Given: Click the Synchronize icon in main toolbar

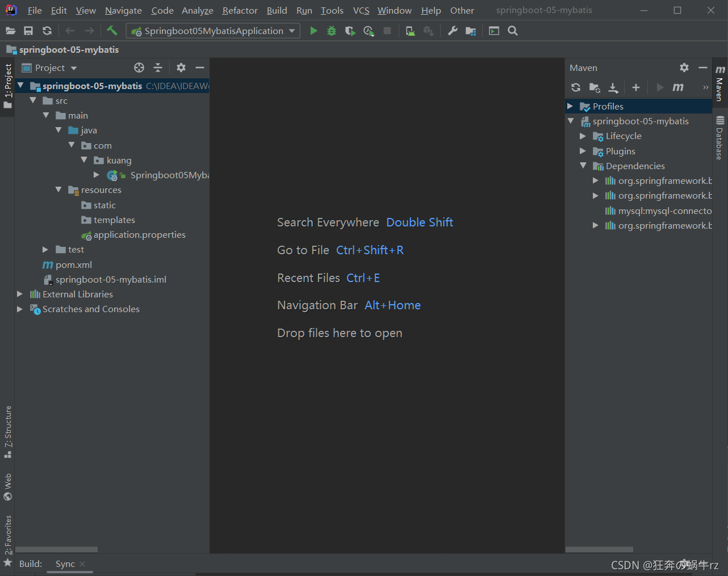Looking at the screenshot, I should pos(47,31).
